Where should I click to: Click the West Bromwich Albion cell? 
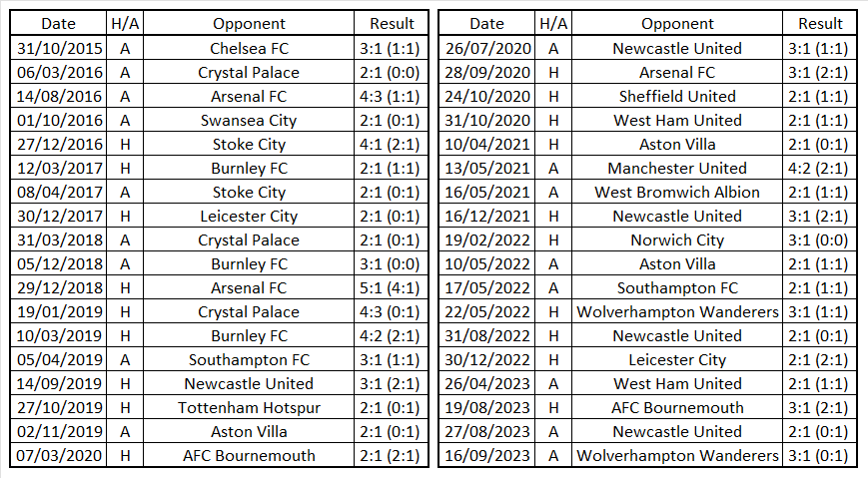click(677, 192)
